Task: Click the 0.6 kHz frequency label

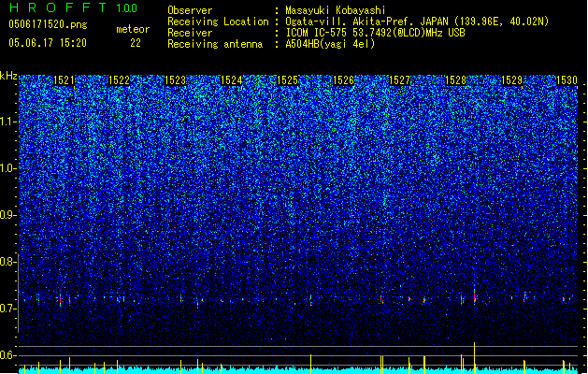Action: click(x=8, y=355)
